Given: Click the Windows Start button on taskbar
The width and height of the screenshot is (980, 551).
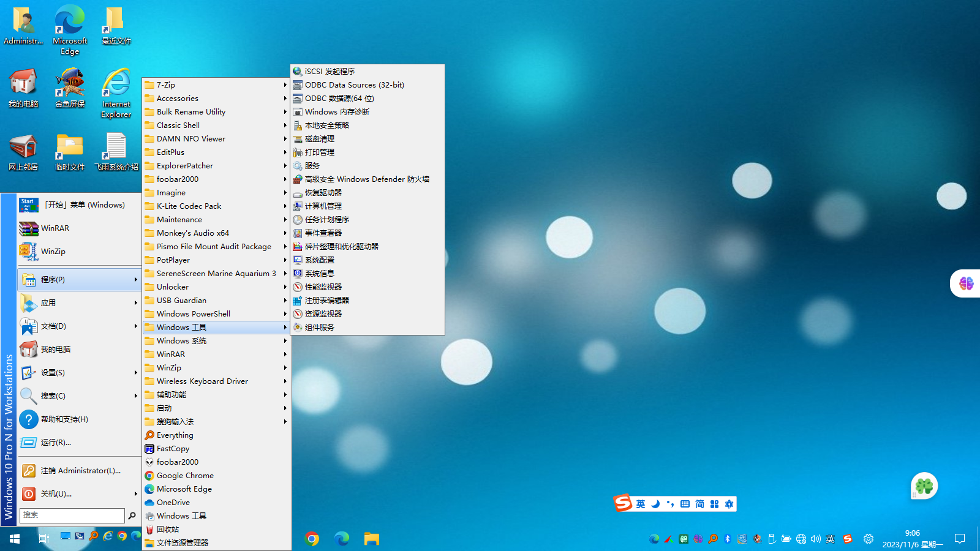Looking at the screenshot, I should 15,539.
